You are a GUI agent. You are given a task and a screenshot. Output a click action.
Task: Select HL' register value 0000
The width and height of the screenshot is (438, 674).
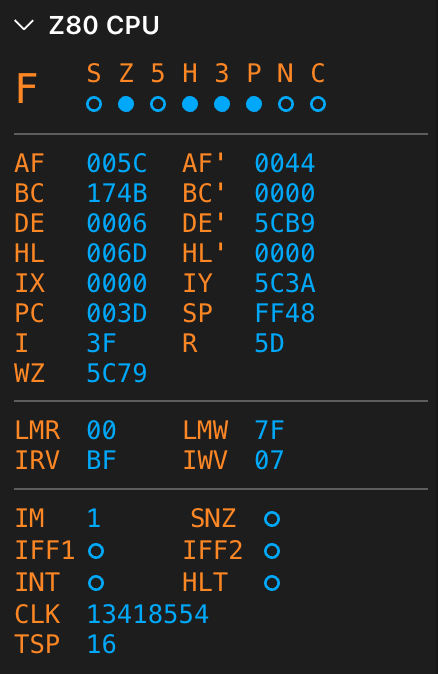(x=285, y=253)
